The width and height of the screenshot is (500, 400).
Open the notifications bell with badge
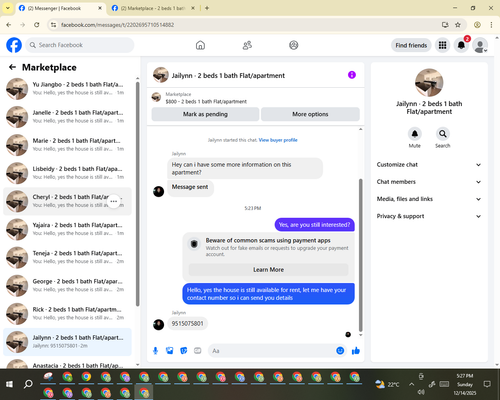pos(461,45)
